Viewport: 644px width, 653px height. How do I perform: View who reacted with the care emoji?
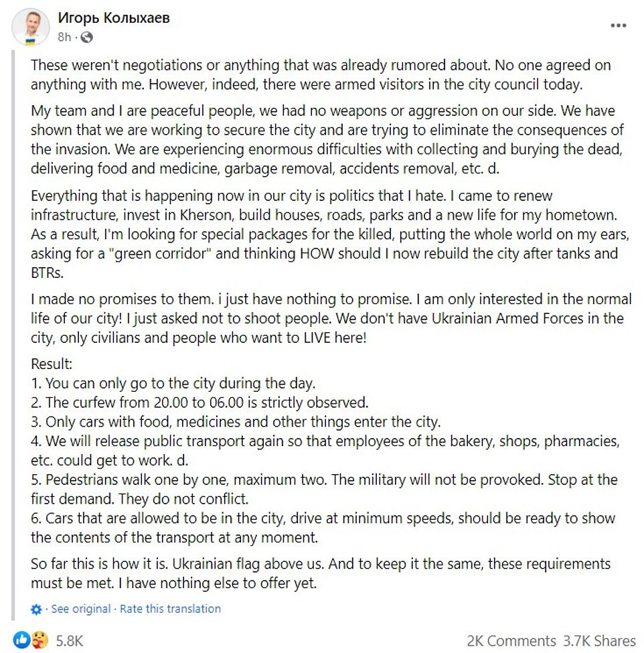click(39, 641)
